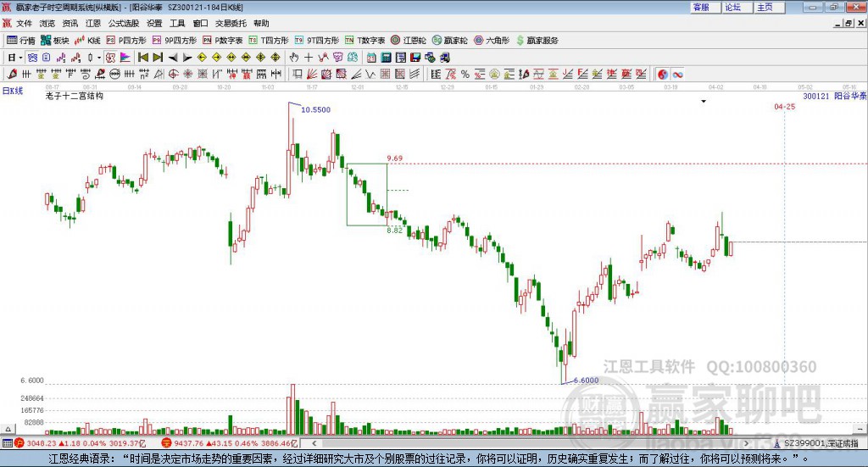Select the red circle crosshair target icon

pos(173,74)
